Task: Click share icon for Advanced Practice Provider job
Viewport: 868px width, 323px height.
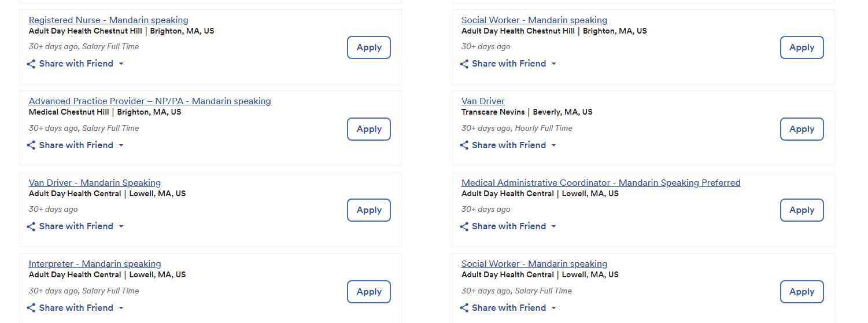Action: (x=31, y=145)
